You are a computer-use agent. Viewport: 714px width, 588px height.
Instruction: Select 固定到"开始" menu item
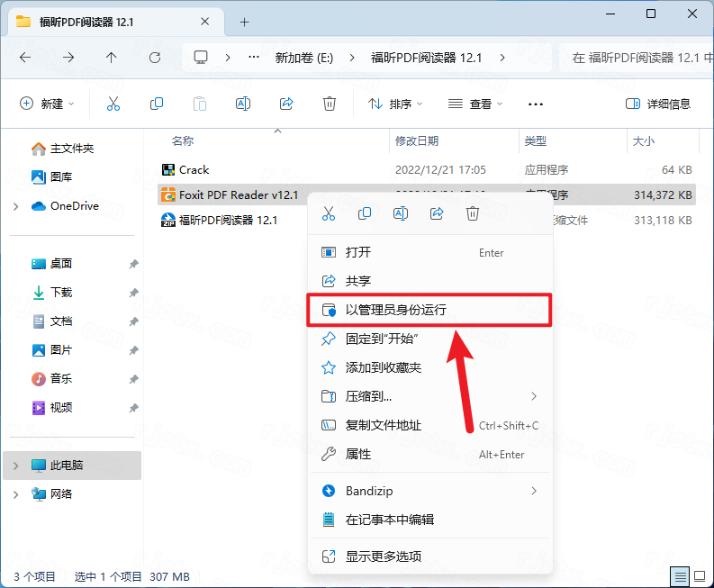[x=429, y=339]
